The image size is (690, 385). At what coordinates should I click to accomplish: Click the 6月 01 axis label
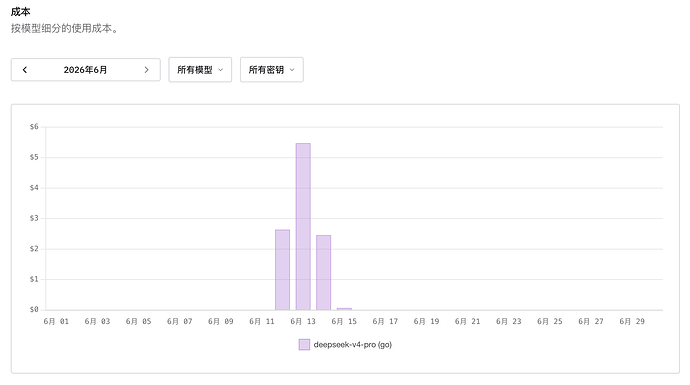(x=56, y=322)
